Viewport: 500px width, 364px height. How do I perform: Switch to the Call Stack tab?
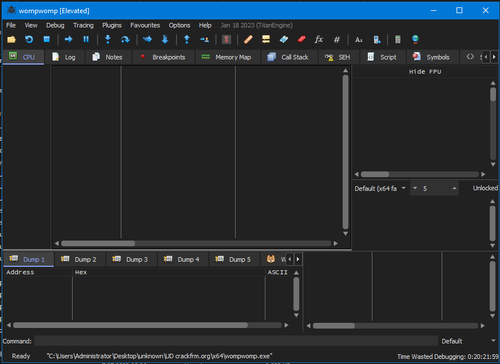[289, 57]
